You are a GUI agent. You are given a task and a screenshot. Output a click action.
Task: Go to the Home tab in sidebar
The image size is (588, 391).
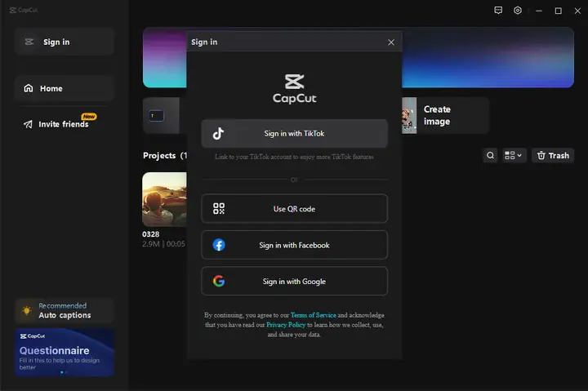64,88
